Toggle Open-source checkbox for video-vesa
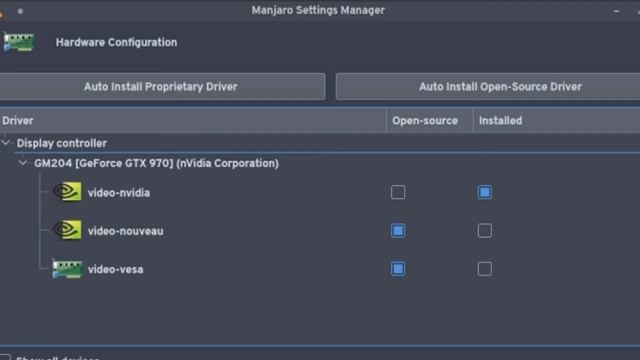This screenshot has height=360, width=640. [x=398, y=269]
